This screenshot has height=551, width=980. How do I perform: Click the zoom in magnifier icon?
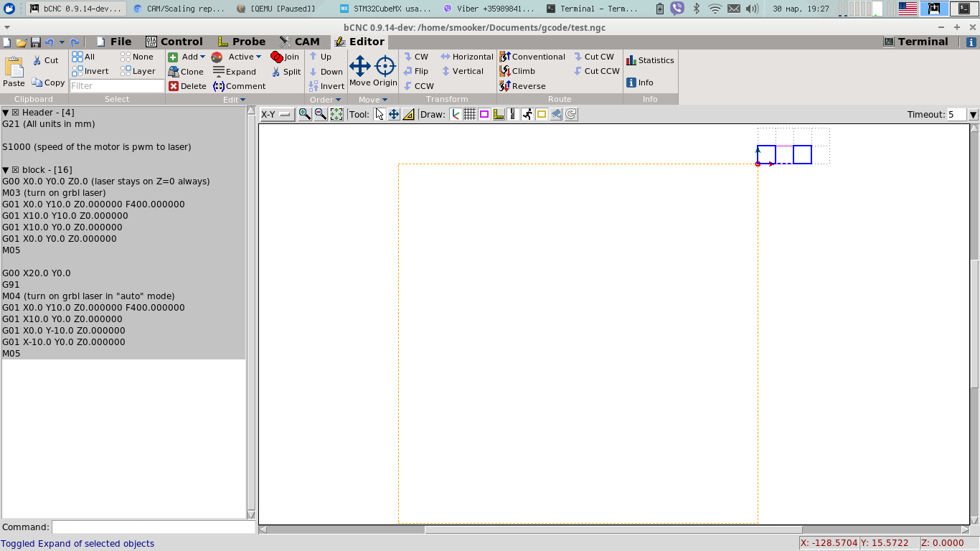tap(305, 114)
